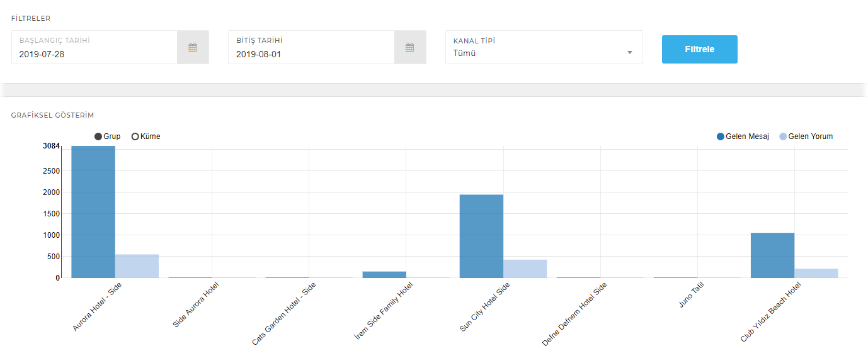Click Sun City Hotel Side message bar
868x351 pixels.
pos(481,236)
